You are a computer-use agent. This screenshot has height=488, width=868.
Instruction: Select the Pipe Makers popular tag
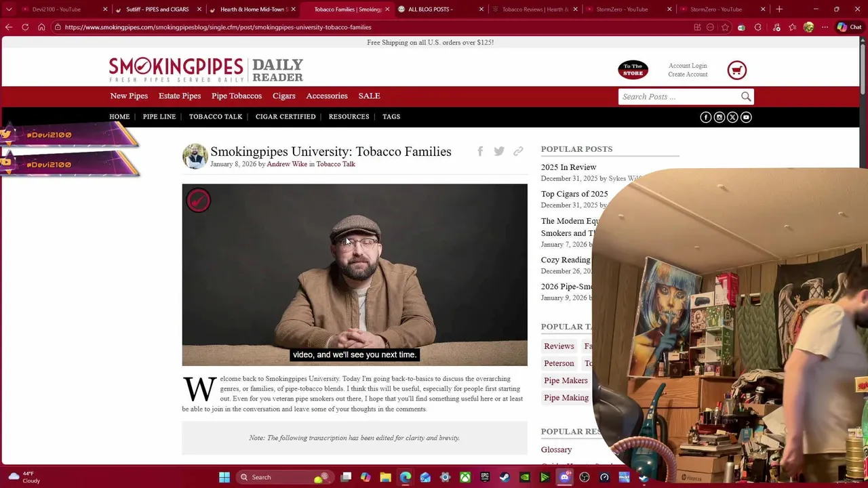[566, 381]
